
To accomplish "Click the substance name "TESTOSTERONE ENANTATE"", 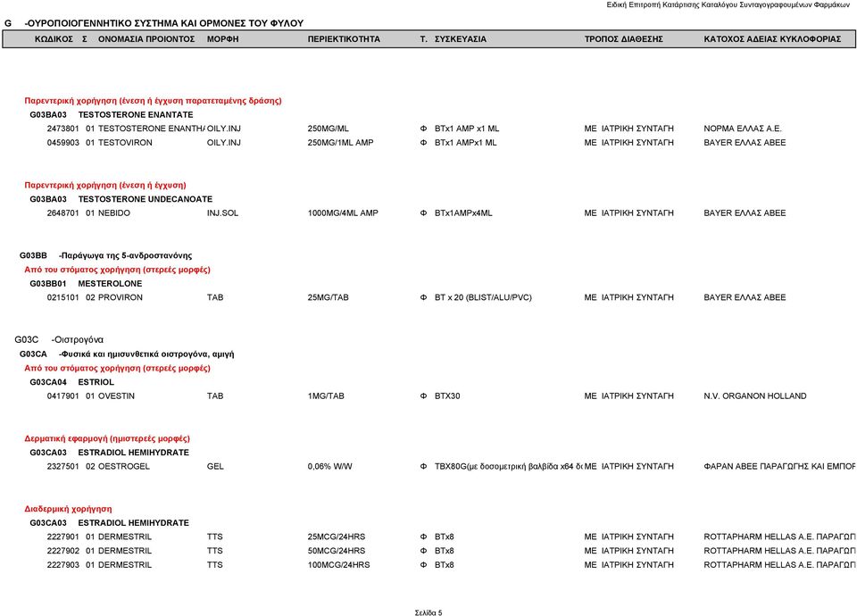I will pyautogui.click(x=136, y=115).
